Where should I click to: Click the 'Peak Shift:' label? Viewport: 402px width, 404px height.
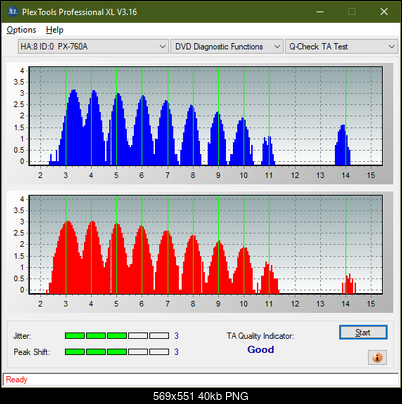32,352
